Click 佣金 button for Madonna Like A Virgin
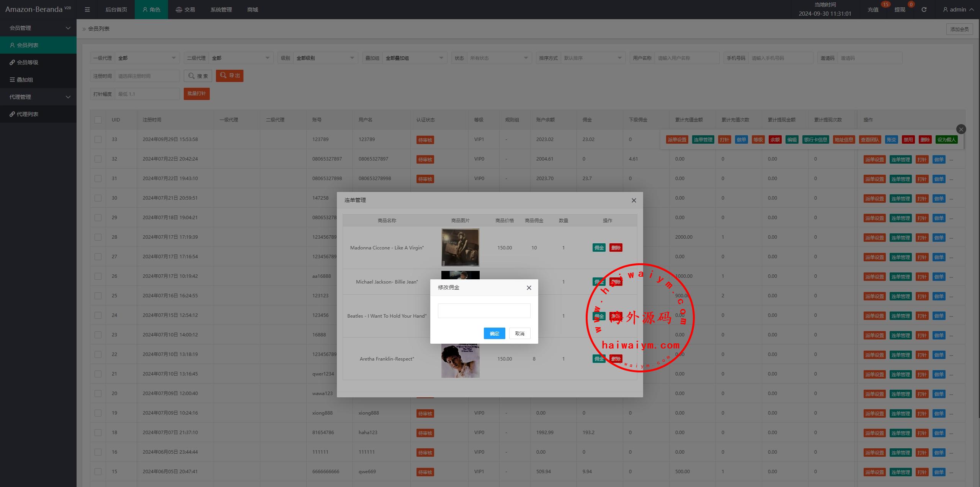The image size is (980, 487). click(599, 248)
